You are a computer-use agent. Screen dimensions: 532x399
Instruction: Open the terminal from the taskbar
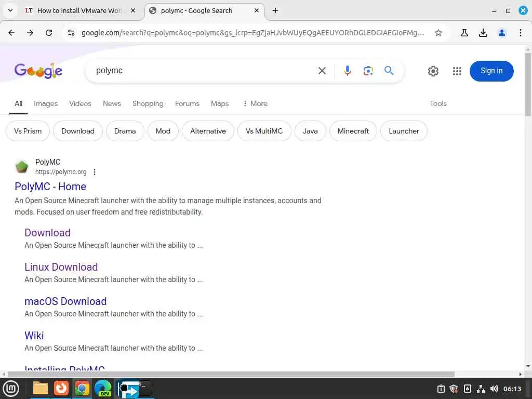pos(145,388)
